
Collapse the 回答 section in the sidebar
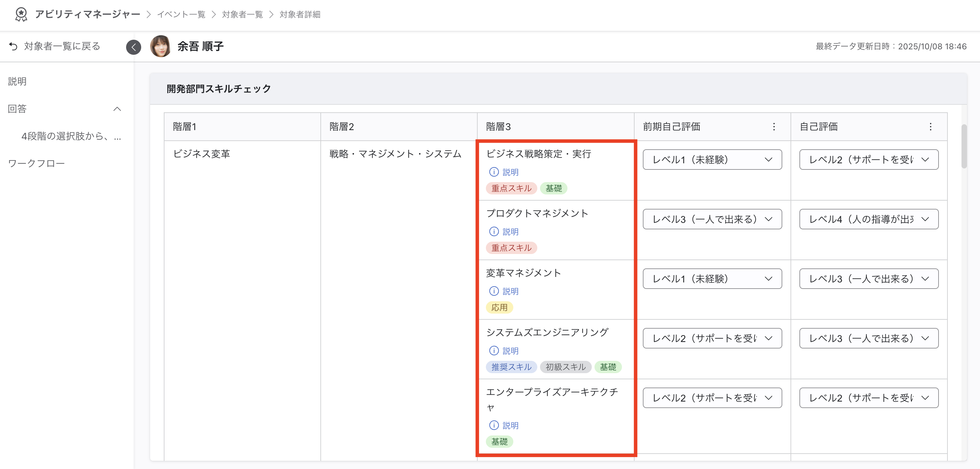pos(117,109)
